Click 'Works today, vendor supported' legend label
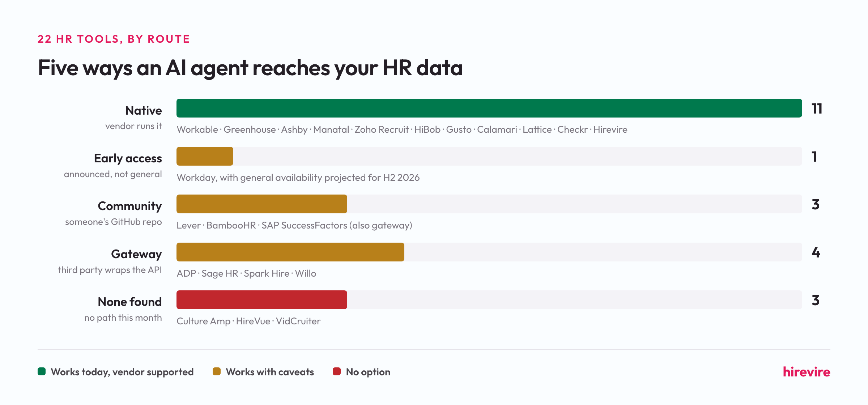 pos(122,372)
